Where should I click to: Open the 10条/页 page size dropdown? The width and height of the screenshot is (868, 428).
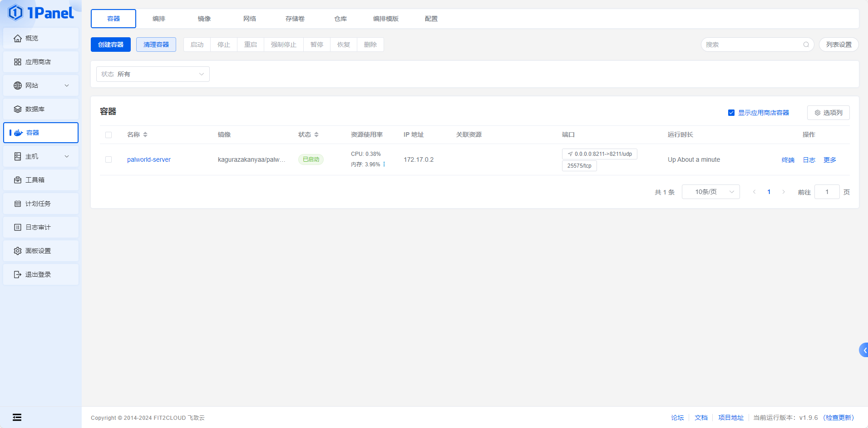(710, 192)
